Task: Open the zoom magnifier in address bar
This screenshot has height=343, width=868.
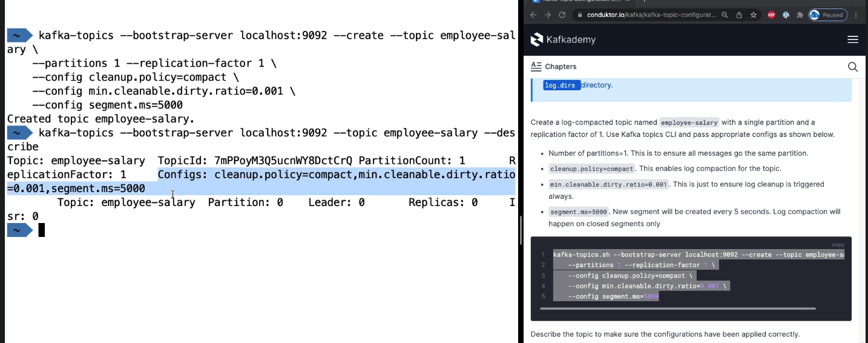Action: click(725, 15)
